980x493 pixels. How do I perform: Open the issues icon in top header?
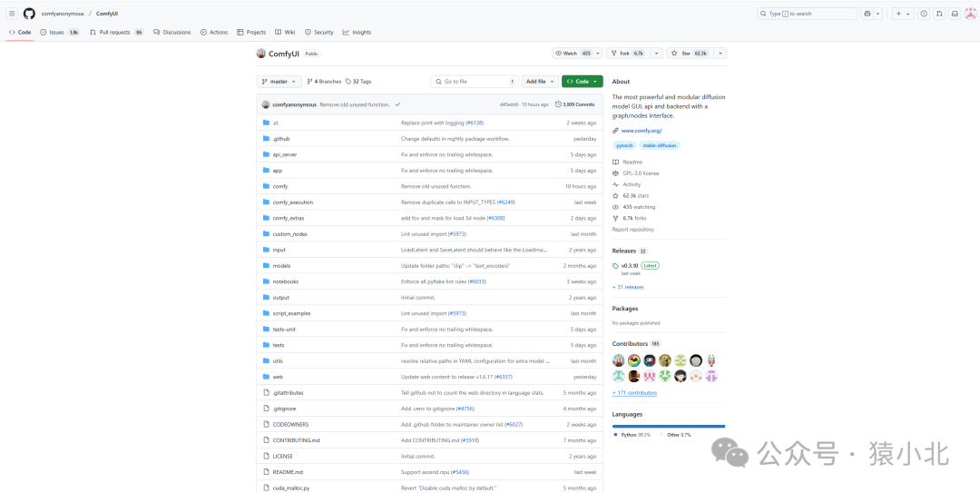923,13
